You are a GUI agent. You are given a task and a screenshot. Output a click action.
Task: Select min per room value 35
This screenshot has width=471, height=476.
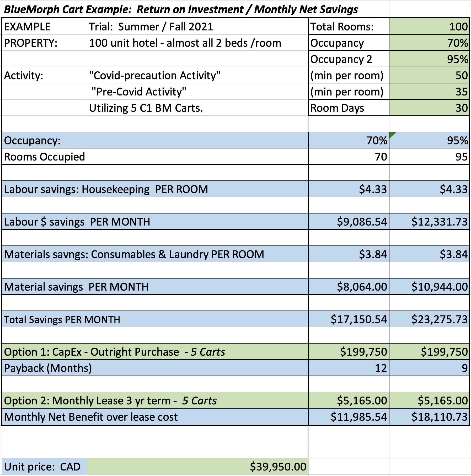(429, 92)
